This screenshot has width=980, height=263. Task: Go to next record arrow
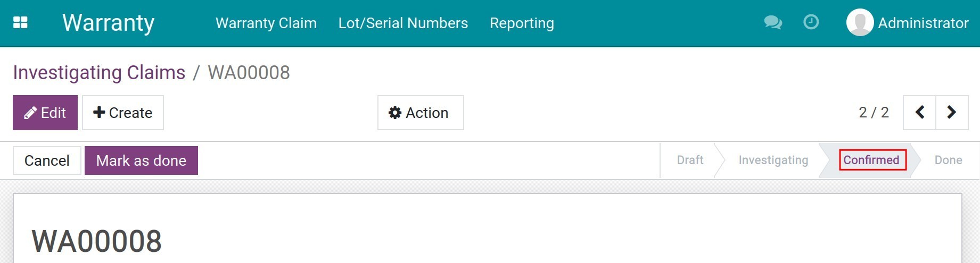click(952, 113)
